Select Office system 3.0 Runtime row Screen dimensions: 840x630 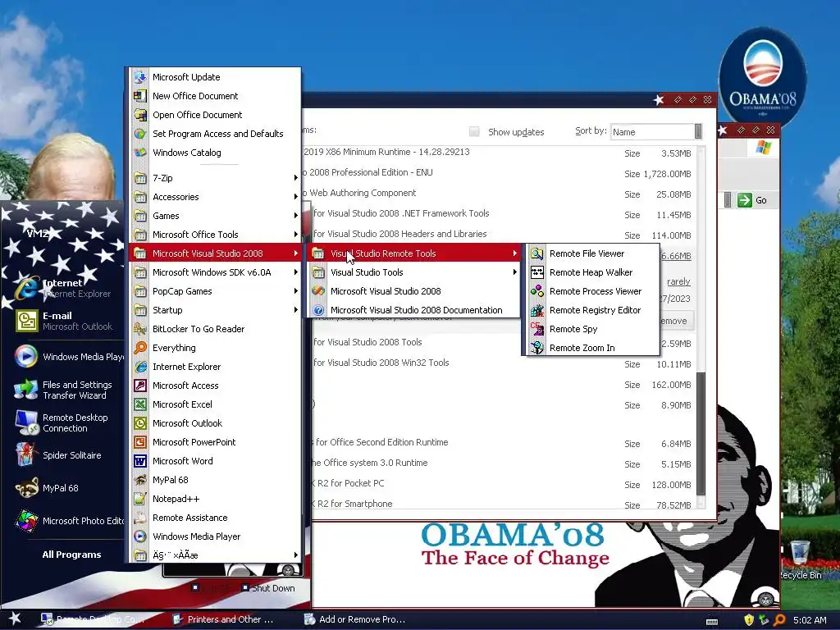tap(503, 463)
